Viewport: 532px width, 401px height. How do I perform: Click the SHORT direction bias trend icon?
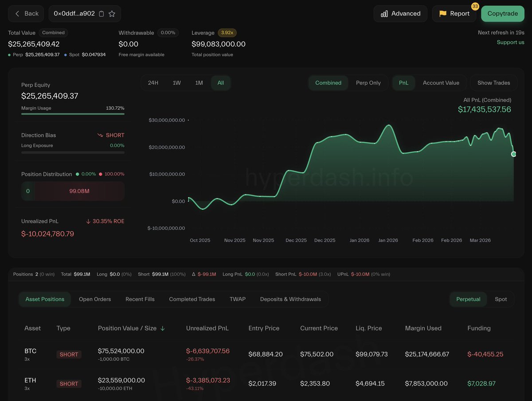click(100, 135)
